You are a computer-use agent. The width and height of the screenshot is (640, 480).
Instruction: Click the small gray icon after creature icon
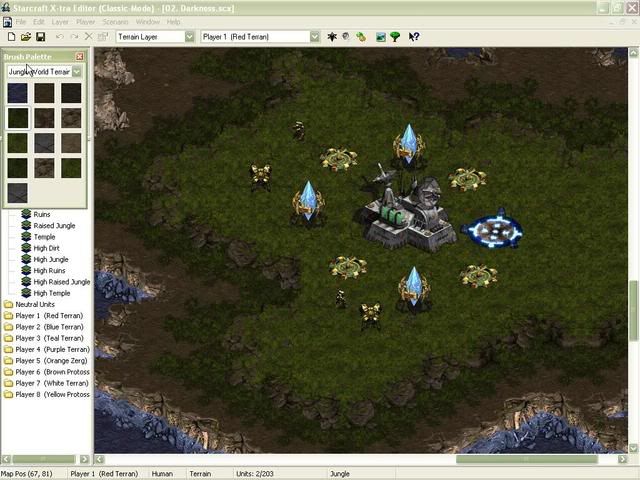click(346, 36)
